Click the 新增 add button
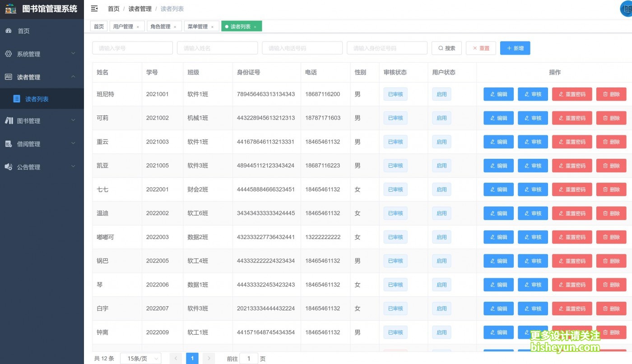This screenshot has height=364, width=632. [515, 48]
